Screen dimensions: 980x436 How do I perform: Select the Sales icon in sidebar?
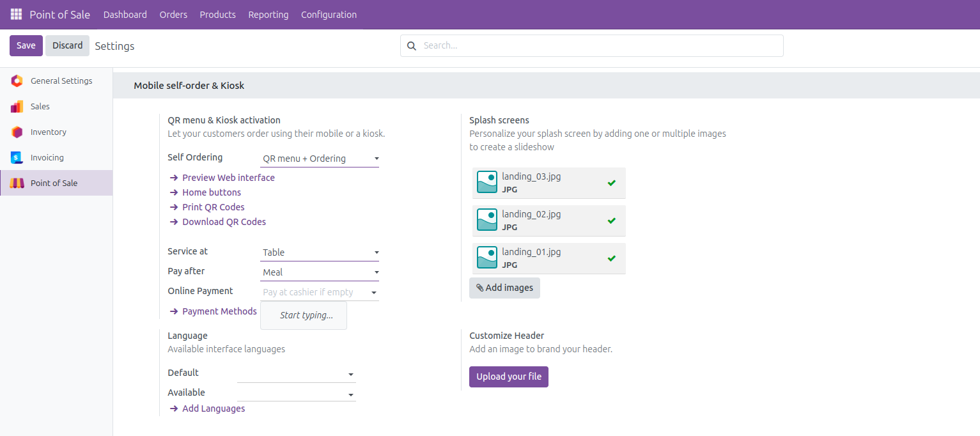click(17, 107)
